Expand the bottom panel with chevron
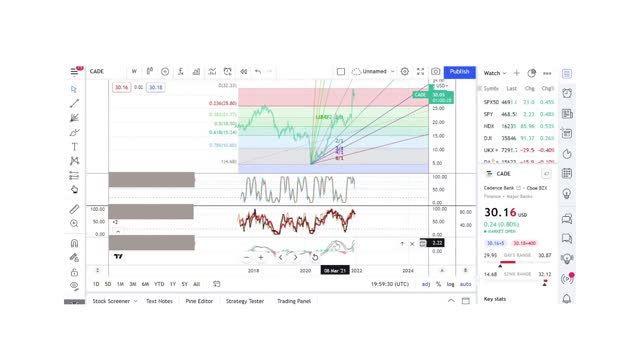 coord(451,301)
